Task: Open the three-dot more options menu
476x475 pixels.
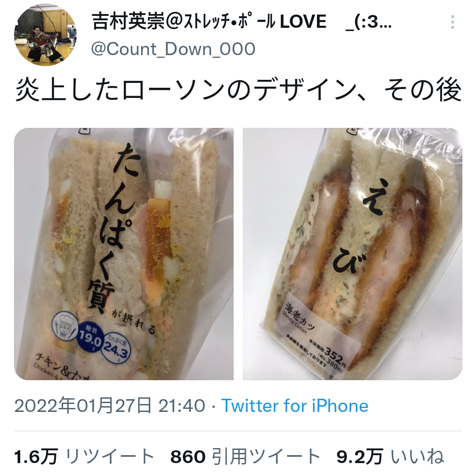Action: pyautogui.click(x=452, y=22)
